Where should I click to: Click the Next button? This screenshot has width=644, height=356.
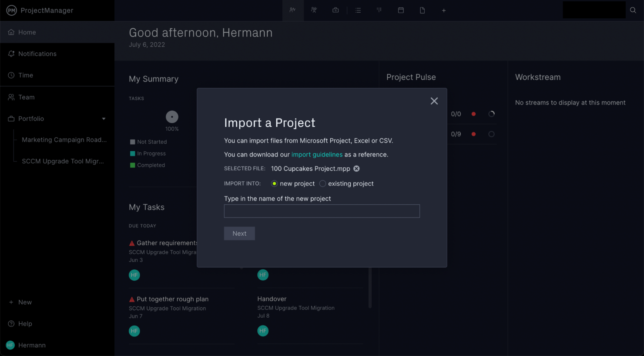239,234
